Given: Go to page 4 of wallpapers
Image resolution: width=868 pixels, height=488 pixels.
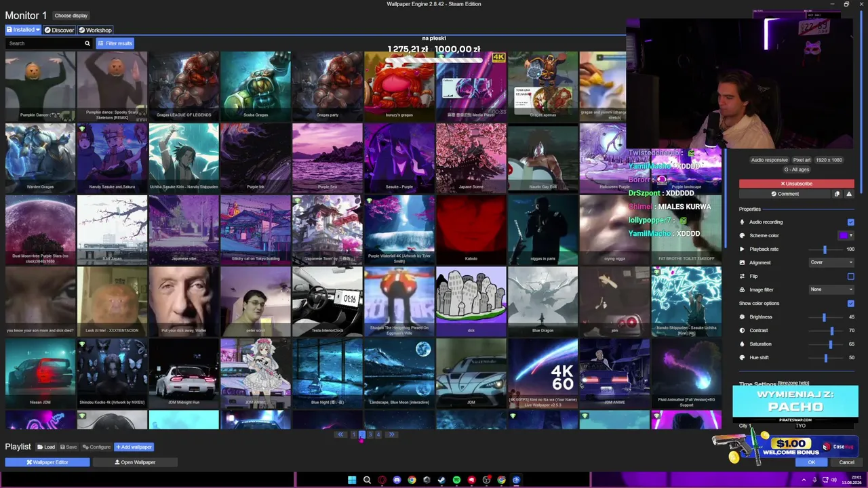Looking at the screenshot, I should click(378, 434).
